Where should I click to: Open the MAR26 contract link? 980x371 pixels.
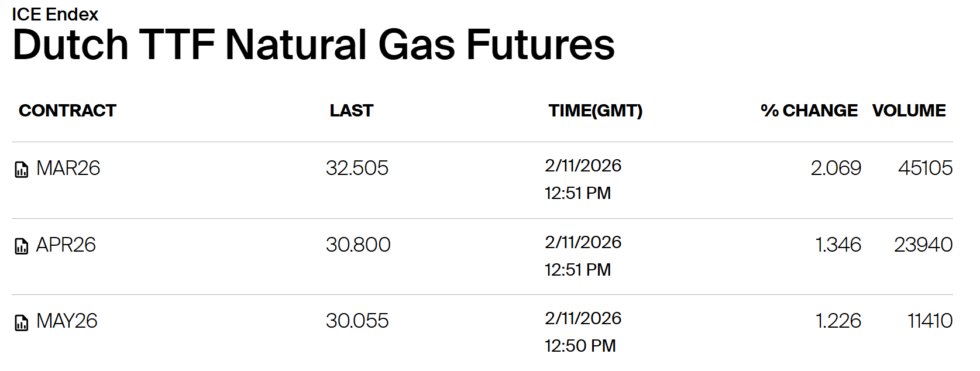pyautogui.click(x=68, y=169)
